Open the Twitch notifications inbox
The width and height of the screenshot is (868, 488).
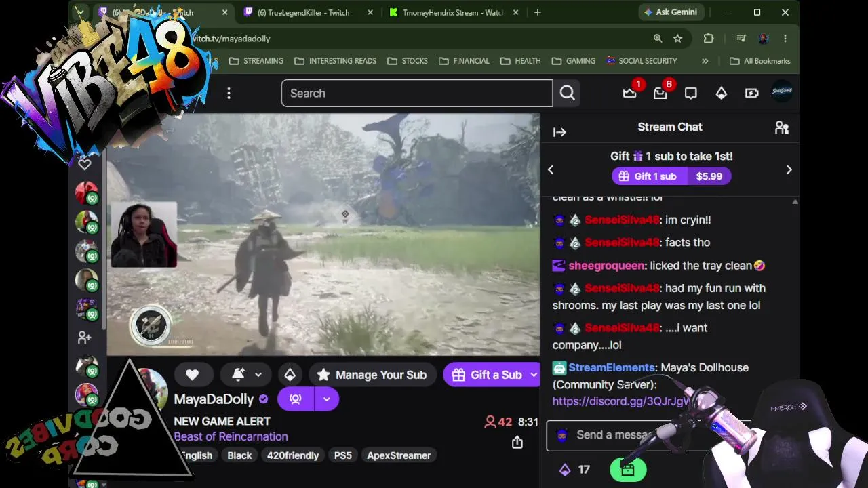coord(660,93)
